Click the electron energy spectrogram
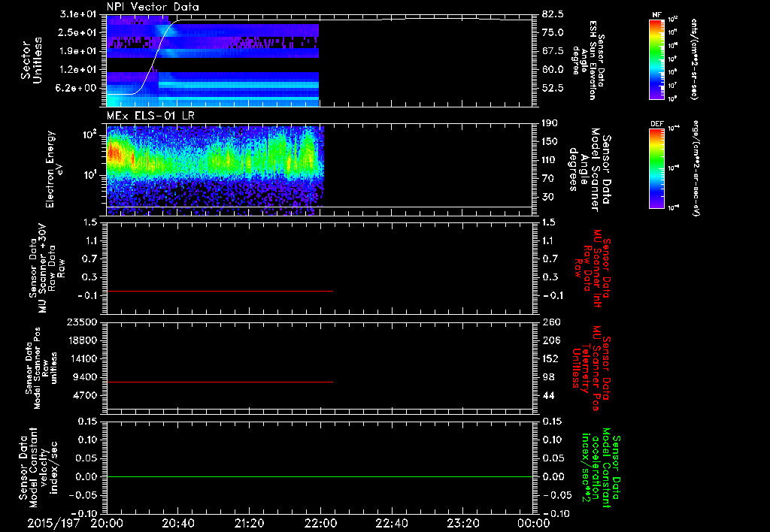This screenshot has width=770, height=532. (x=215, y=171)
